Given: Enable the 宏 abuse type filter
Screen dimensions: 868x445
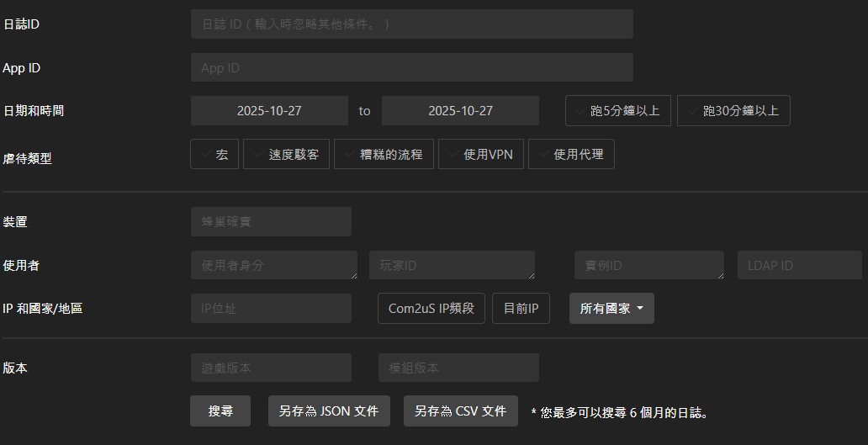Looking at the screenshot, I should click(x=214, y=155).
